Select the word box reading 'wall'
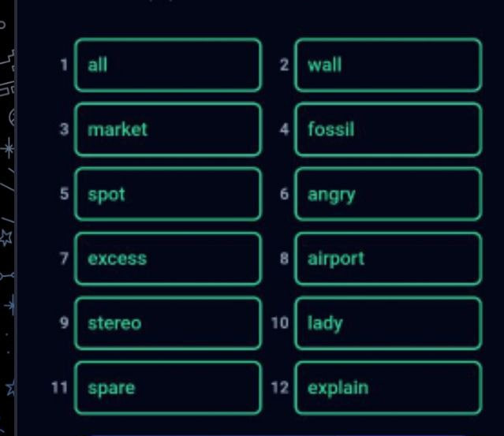The height and width of the screenshot is (436, 504). 387,65
